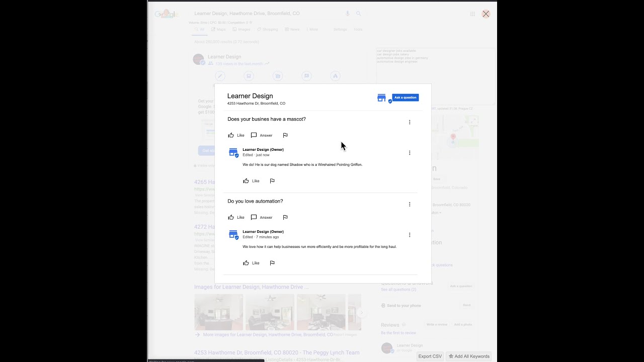
Task: Click Images for Learner Design heading link
Action: pos(252,287)
